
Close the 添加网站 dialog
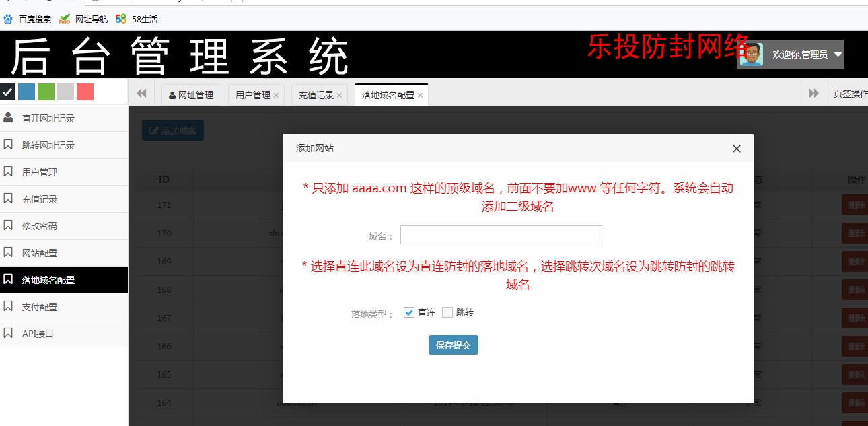click(737, 149)
